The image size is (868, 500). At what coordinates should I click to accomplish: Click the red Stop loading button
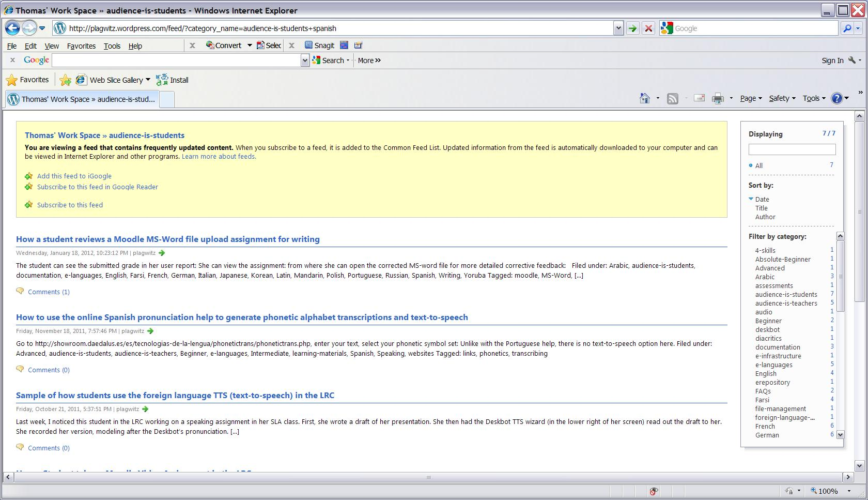pyautogui.click(x=648, y=28)
